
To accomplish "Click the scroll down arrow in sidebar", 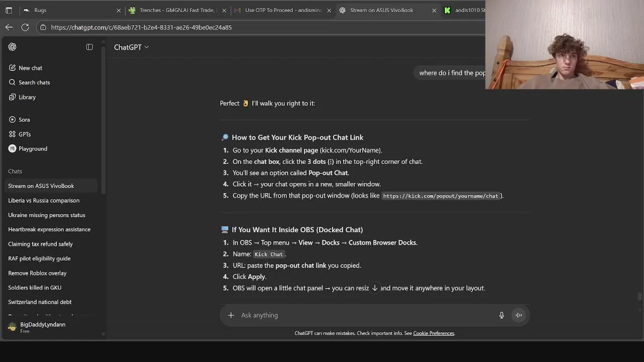I will [103, 334].
